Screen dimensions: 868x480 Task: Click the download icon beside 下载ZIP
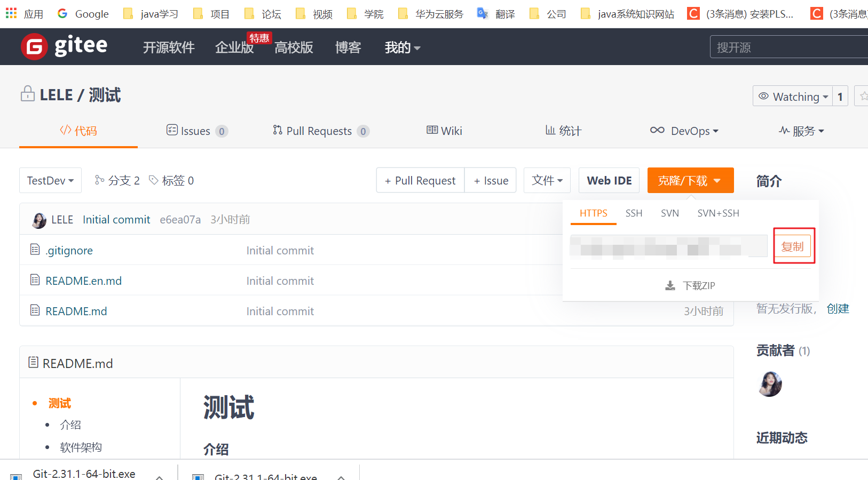670,285
